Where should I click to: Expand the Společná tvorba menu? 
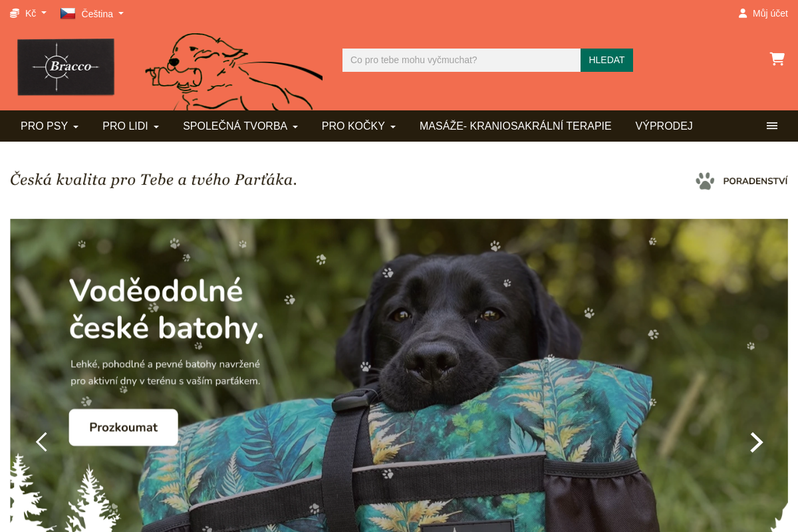point(240,126)
